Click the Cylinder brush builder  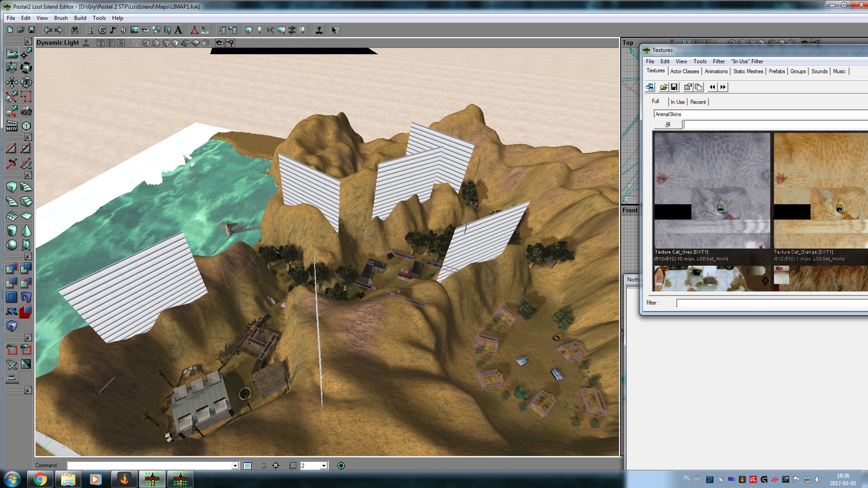(12, 230)
